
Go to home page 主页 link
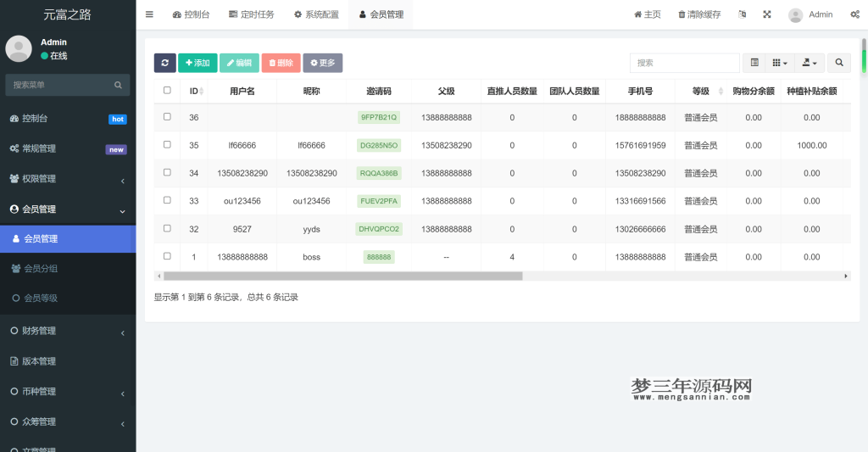click(647, 14)
